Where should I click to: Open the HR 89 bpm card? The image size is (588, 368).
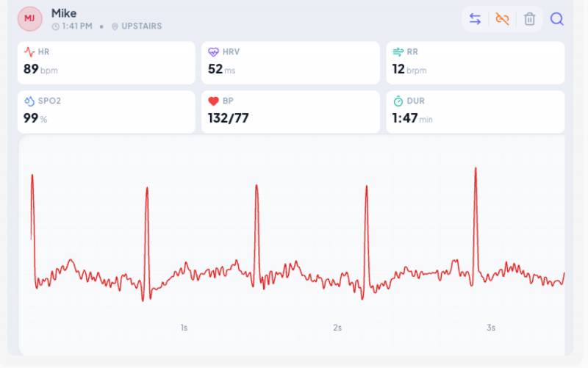[107, 63]
